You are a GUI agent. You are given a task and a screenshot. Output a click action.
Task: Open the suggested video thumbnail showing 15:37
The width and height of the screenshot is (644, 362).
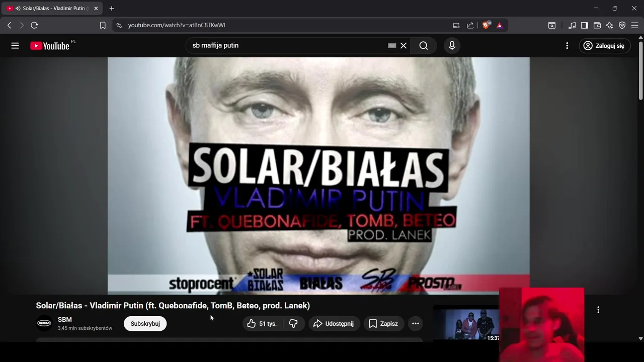tap(467, 324)
